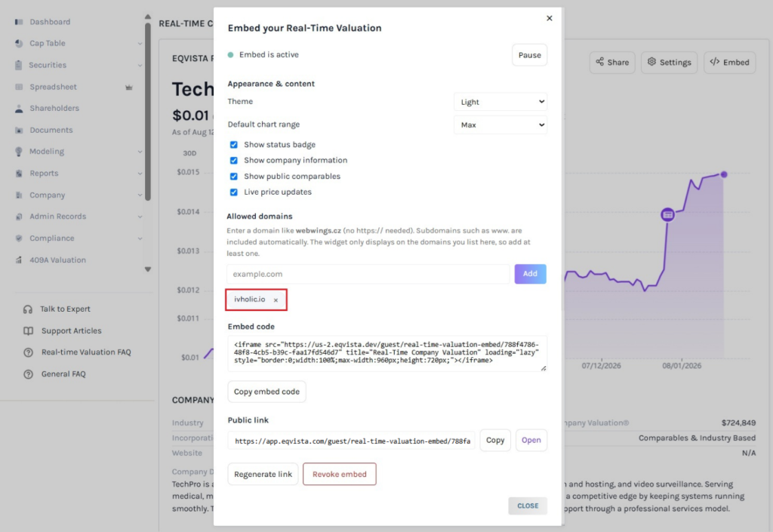This screenshot has width=773, height=532.
Task: Copy the public link
Action: (495, 441)
